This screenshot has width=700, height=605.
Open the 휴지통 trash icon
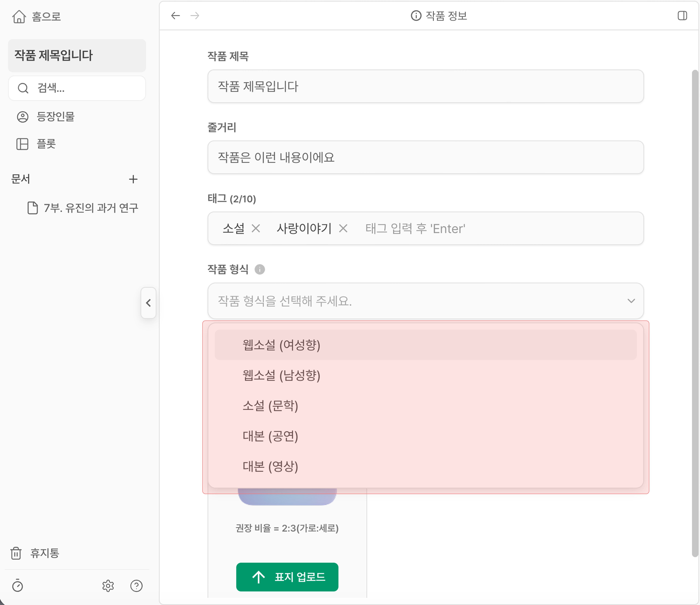(16, 553)
